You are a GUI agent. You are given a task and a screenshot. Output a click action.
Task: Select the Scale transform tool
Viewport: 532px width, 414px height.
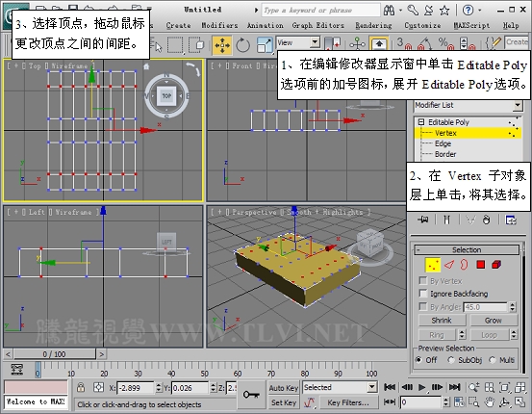point(265,45)
